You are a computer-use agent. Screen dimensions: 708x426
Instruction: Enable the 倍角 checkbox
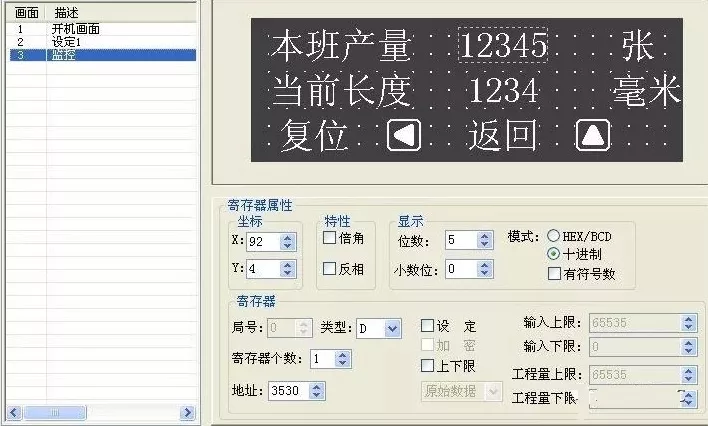pos(330,239)
